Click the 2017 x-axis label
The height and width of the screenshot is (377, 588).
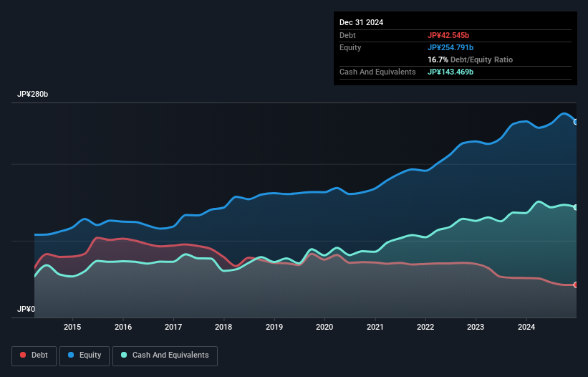[173, 327]
